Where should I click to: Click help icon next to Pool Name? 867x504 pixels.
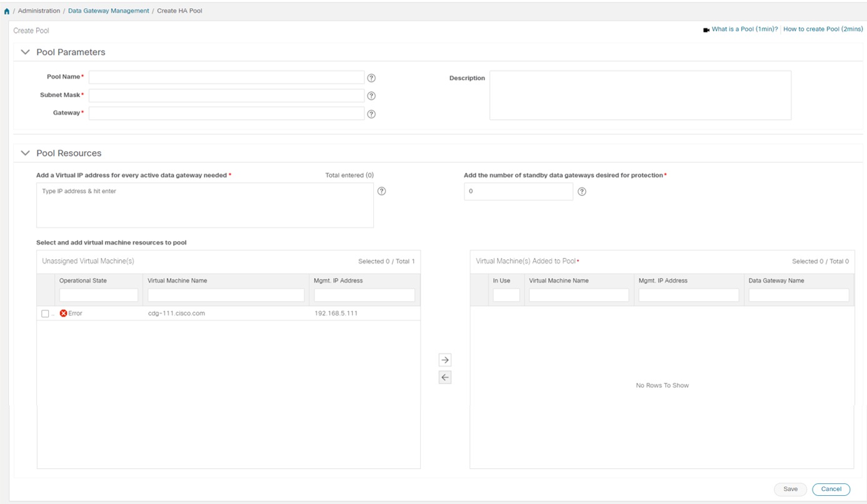pyautogui.click(x=371, y=78)
